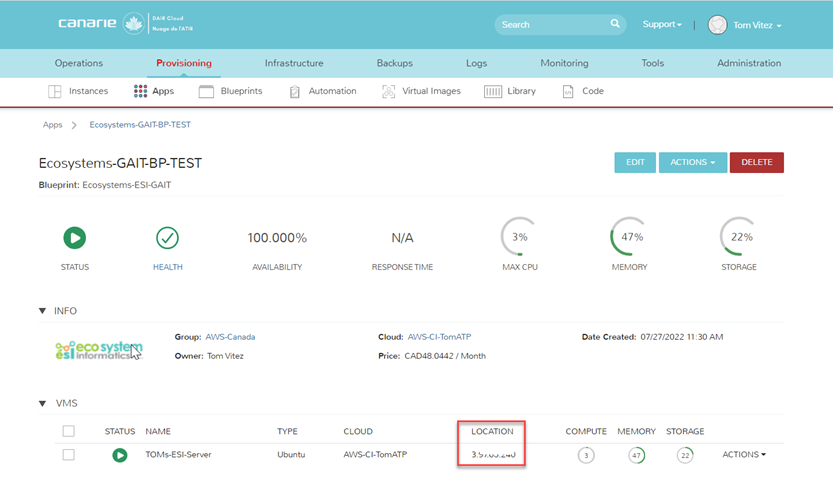Click inside the Search input field
This screenshot has height=485, width=833.
550,24
